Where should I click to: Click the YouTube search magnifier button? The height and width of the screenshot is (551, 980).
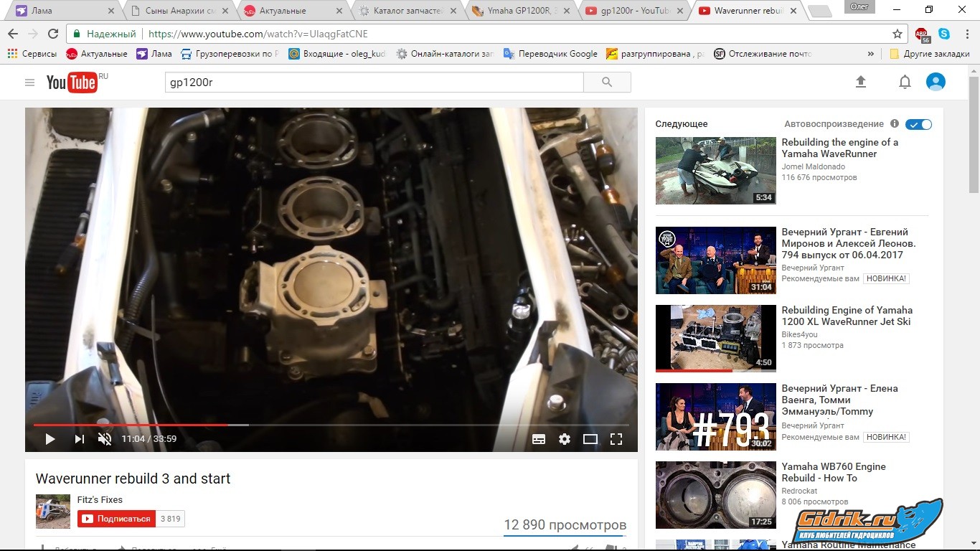(607, 83)
